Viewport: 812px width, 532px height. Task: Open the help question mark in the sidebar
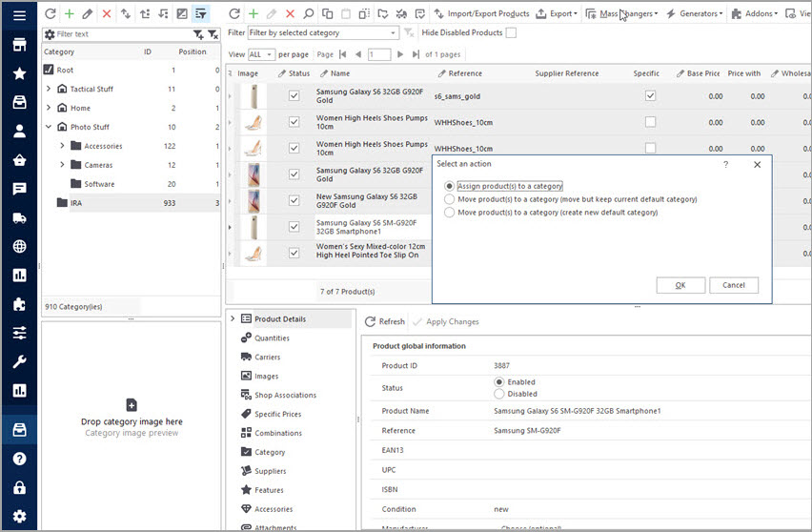[19, 459]
